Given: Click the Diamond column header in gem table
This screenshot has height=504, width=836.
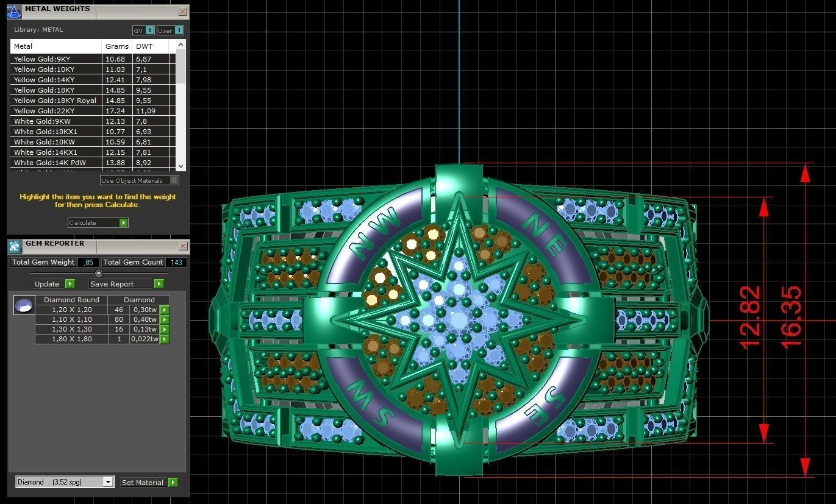Looking at the screenshot, I should coord(139,300).
